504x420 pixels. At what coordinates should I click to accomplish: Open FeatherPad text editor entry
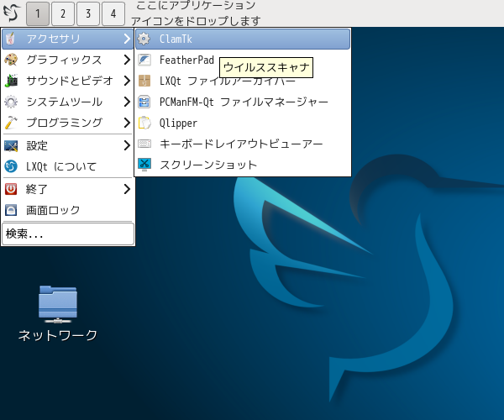[243, 60]
